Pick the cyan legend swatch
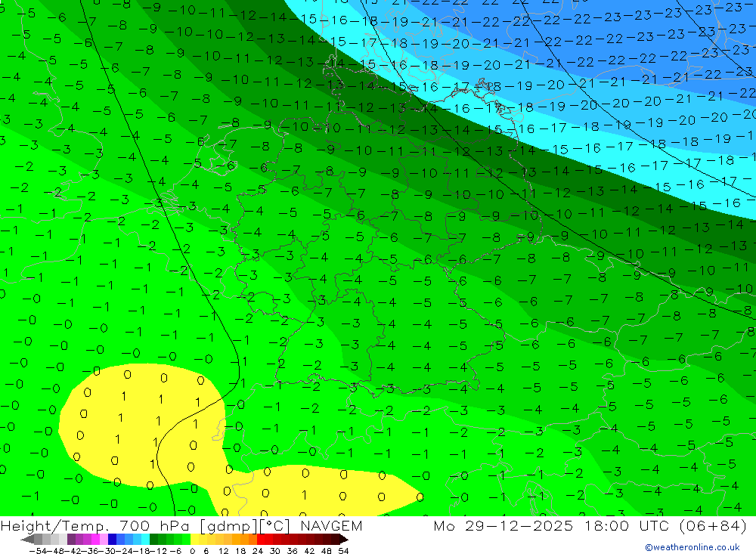The height and width of the screenshot is (554, 756). click(x=145, y=540)
